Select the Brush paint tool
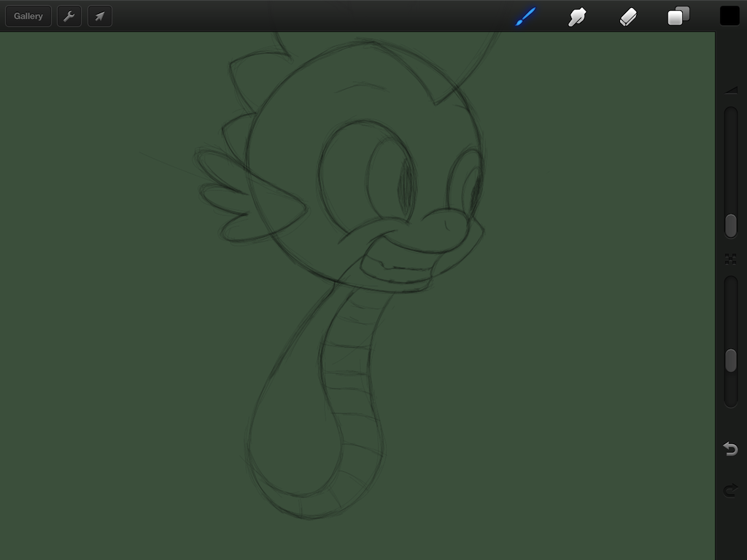 click(x=525, y=16)
